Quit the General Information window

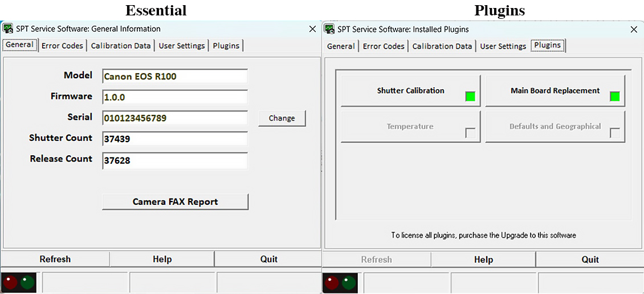pyautogui.click(x=268, y=259)
